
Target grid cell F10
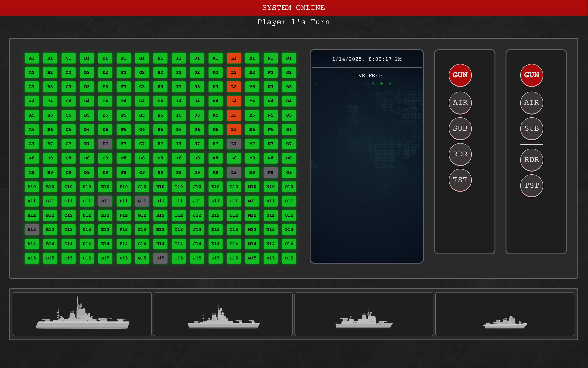[124, 187]
